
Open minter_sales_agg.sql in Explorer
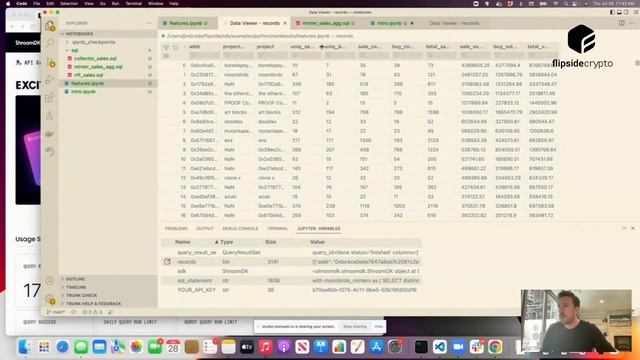point(98,67)
